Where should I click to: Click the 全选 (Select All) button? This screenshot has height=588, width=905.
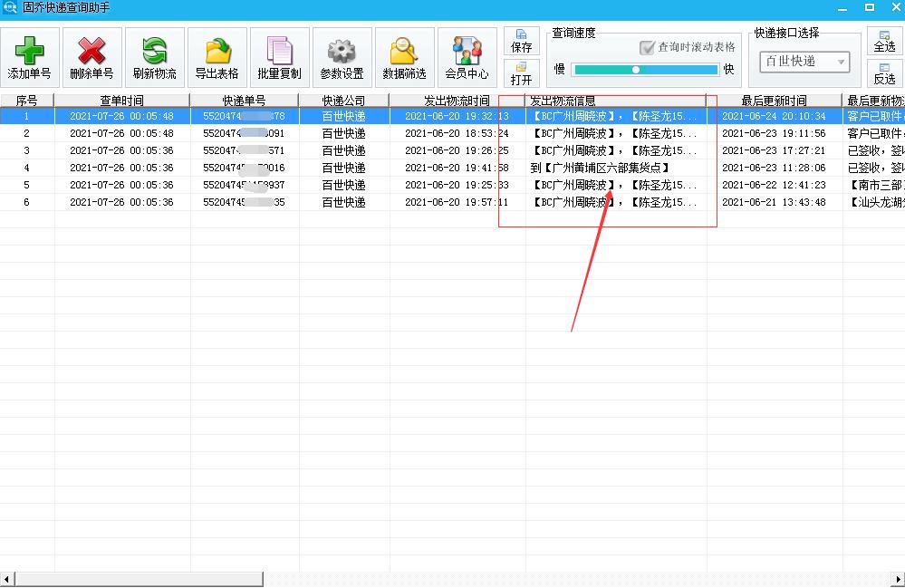point(883,43)
